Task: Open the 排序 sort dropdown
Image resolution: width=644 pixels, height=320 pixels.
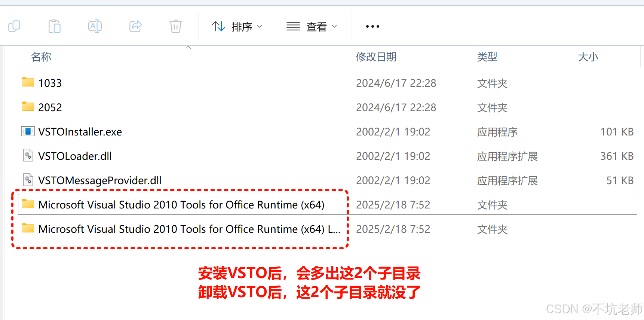Action: [237, 27]
